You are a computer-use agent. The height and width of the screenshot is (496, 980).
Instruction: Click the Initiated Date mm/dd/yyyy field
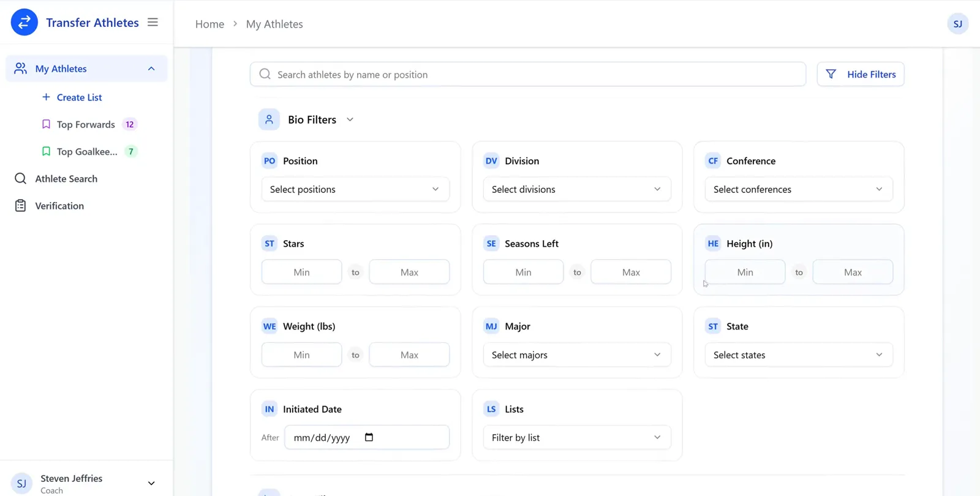367,437
